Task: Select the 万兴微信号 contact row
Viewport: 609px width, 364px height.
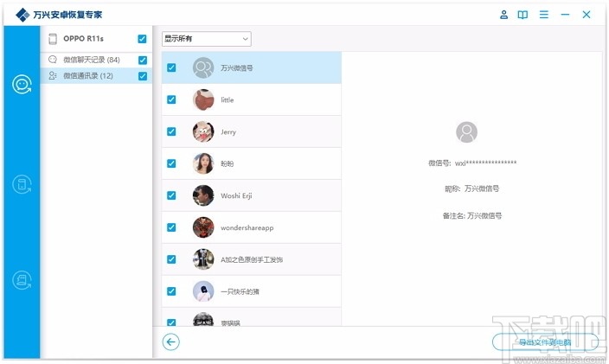Action: [251, 67]
